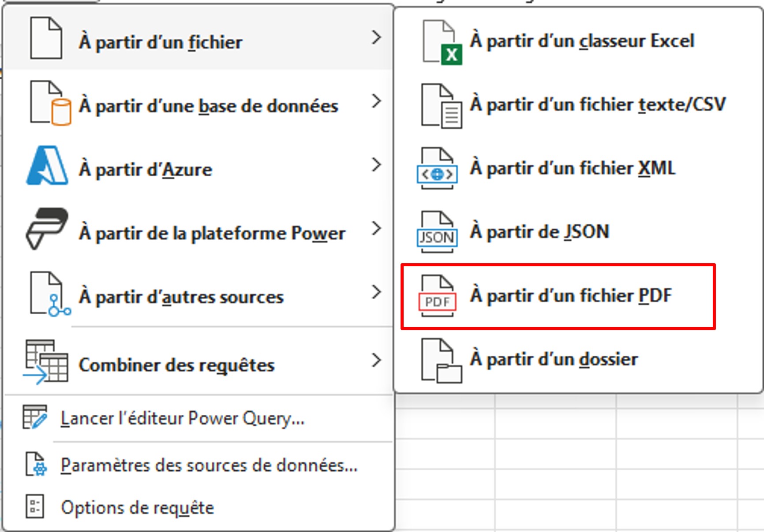Click the JSON file icon
The width and height of the screenshot is (764, 532).
(x=437, y=232)
